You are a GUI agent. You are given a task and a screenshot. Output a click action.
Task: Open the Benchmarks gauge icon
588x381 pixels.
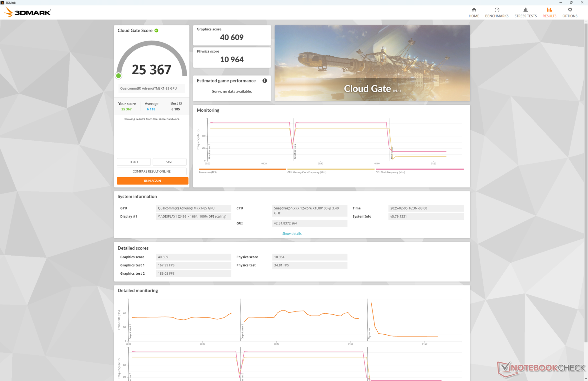tap(497, 10)
